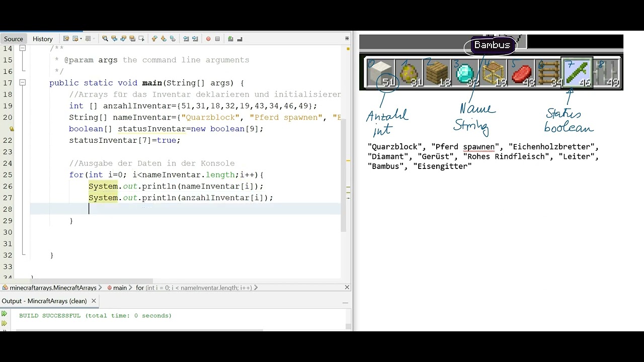The image size is (644, 362).
Task: Click Find Previous Occurrence icon
Action: (x=114, y=39)
